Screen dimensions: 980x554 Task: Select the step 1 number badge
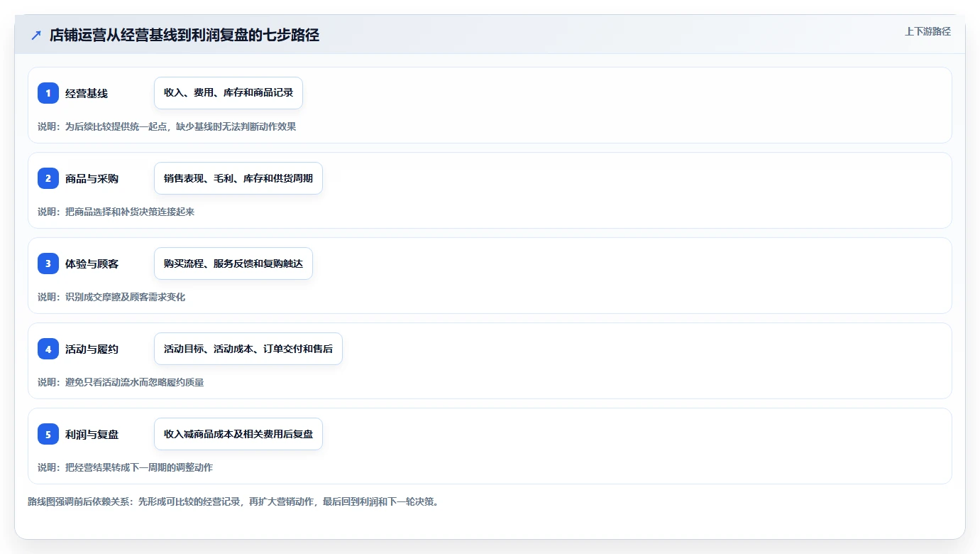pyautogui.click(x=48, y=93)
